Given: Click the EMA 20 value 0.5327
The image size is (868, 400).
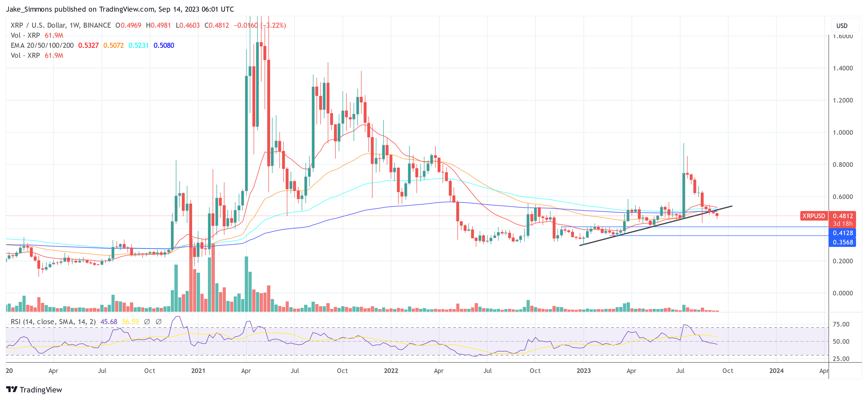Looking at the screenshot, I should click(x=88, y=45).
